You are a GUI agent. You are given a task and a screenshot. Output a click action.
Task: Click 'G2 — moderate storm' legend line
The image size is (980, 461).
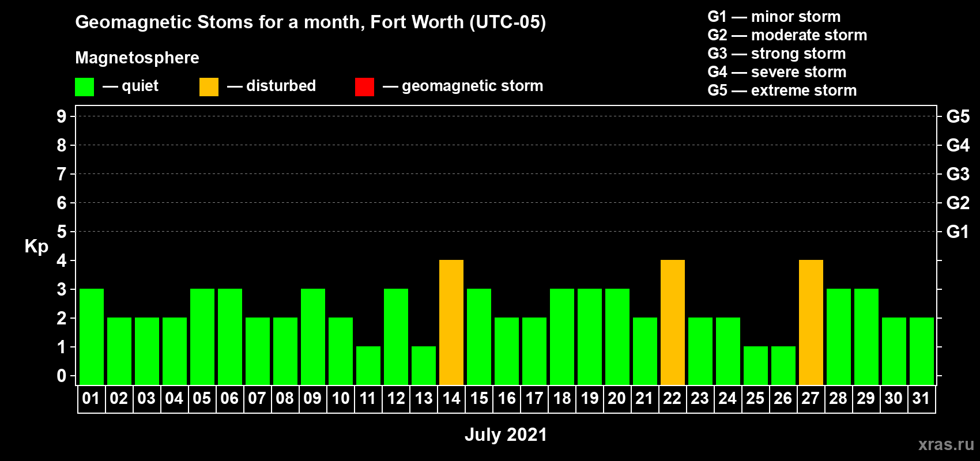787,35
